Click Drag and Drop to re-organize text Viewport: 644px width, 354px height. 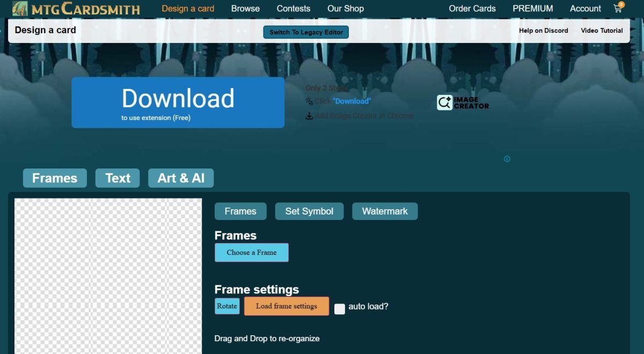coord(267,338)
